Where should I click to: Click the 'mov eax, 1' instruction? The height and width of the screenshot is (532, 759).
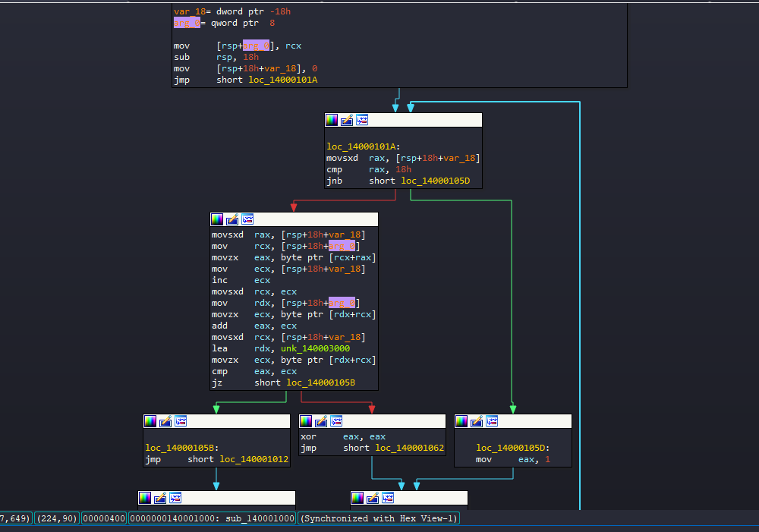point(513,459)
